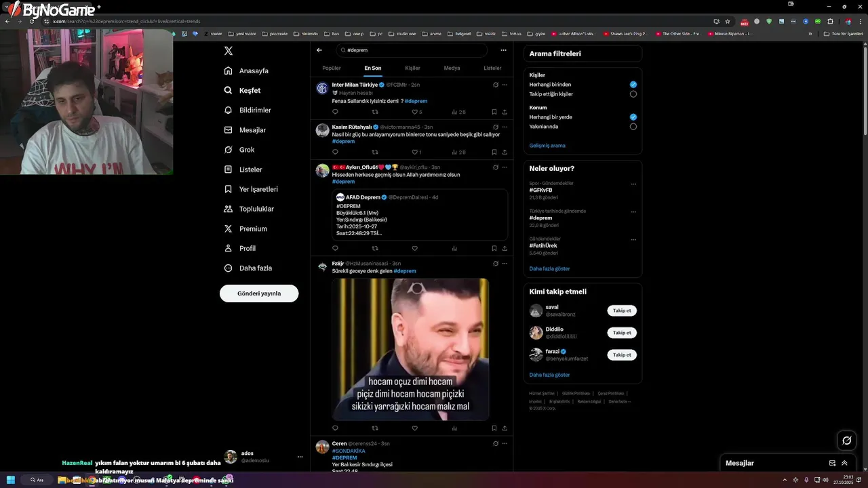Open Premium from the sidebar

pyautogui.click(x=245, y=228)
